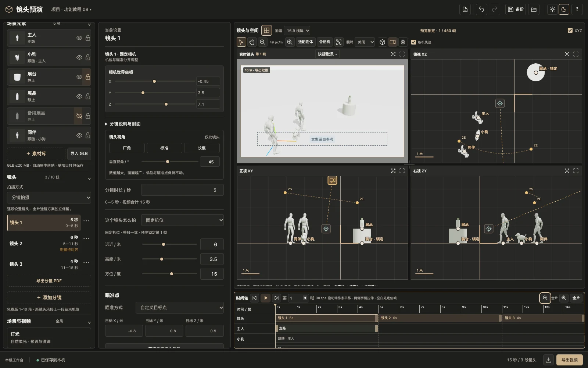588x368 pixels.
Task: Toggle the XYZ checkbox
Action: pyautogui.click(x=570, y=31)
